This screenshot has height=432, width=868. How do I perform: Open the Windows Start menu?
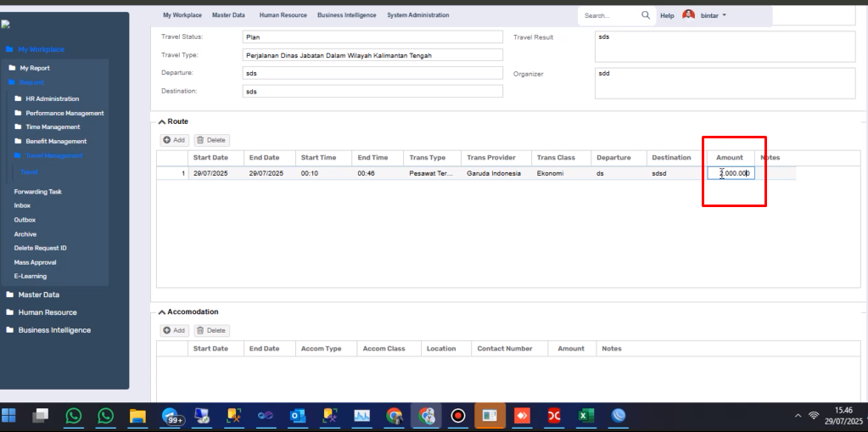pos(8,415)
